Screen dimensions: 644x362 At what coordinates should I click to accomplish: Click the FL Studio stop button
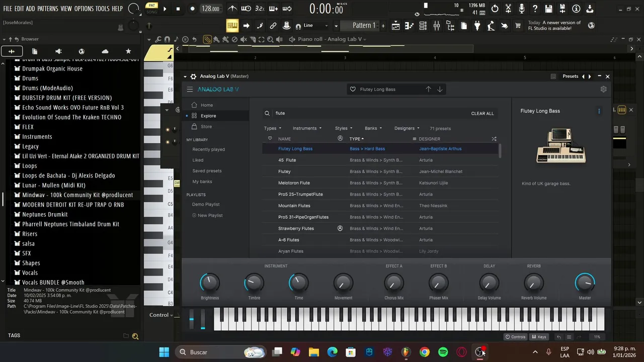pyautogui.click(x=178, y=9)
